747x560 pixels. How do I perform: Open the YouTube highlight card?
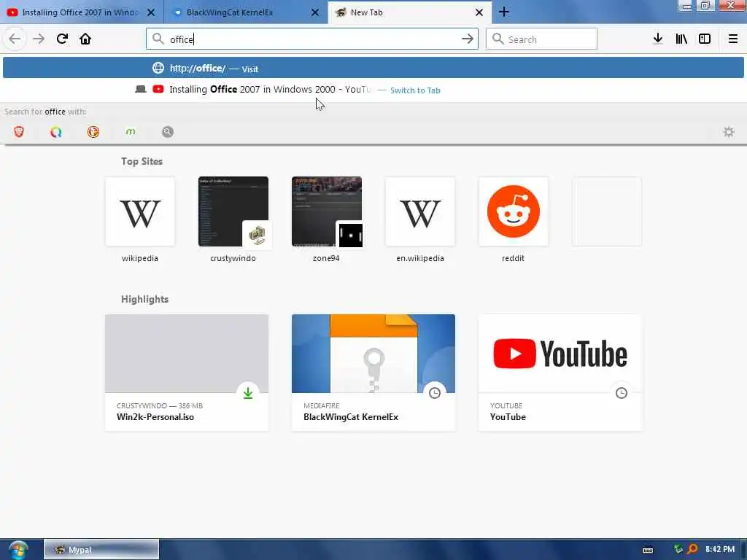pyautogui.click(x=560, y=373)
